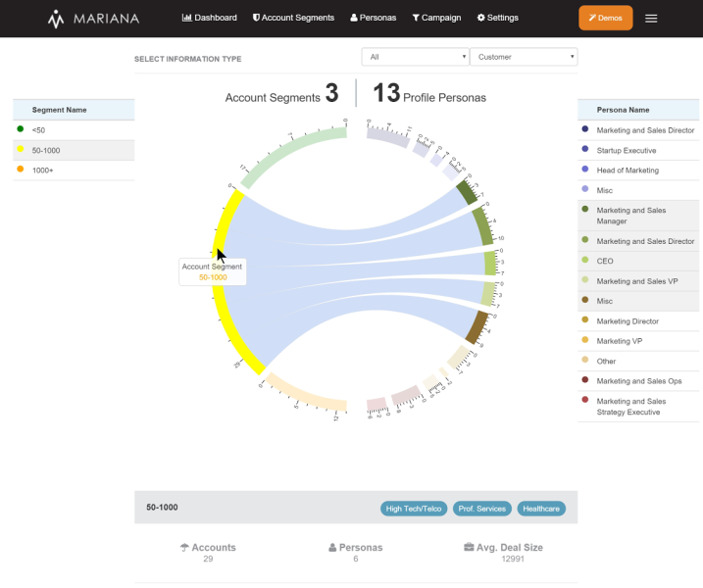Select the High Tech/Telco tag

[x=414, y=509]
